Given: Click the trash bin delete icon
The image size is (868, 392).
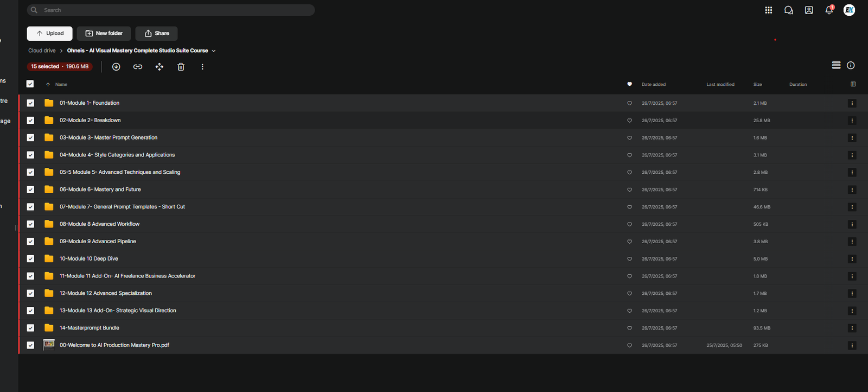Looking at the screenshot, I should (x=181, y=67).
